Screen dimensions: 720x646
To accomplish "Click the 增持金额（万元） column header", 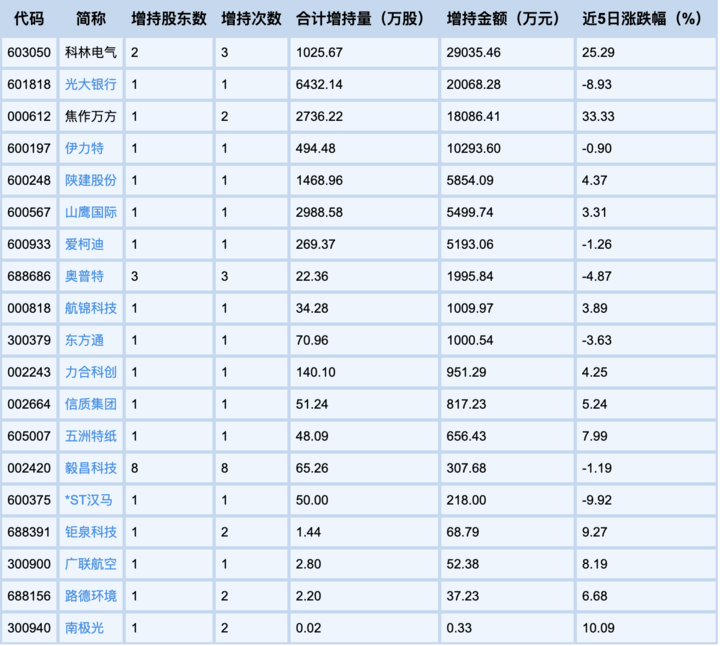I will (x=506, y=19).
